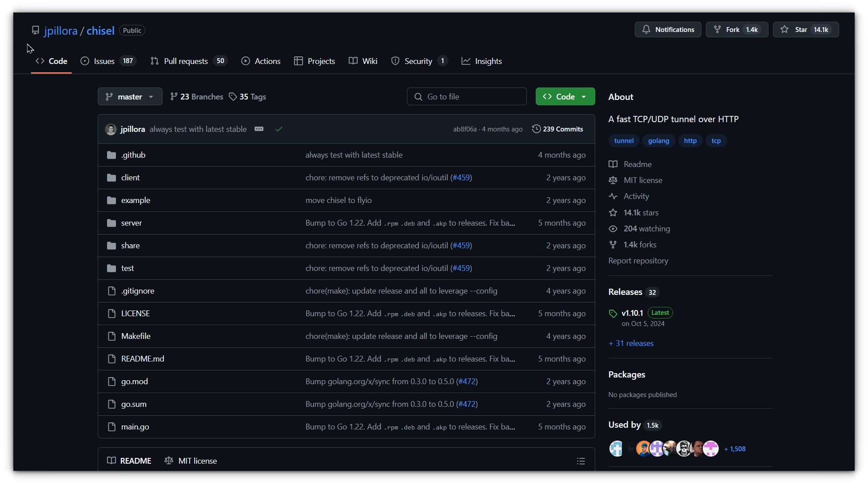The width and height of the screenshot is (868, 485).
Task: Expand the list icon next to README
Action: (x=581, y=461)
